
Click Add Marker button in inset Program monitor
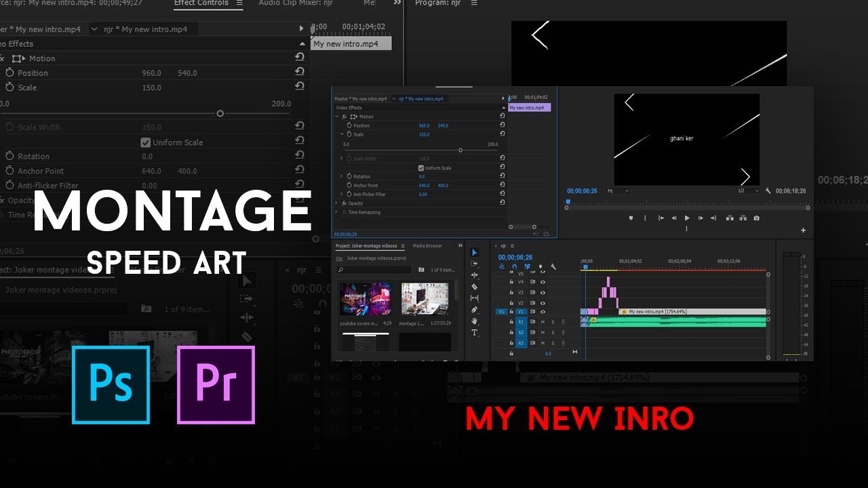point(631,218)
